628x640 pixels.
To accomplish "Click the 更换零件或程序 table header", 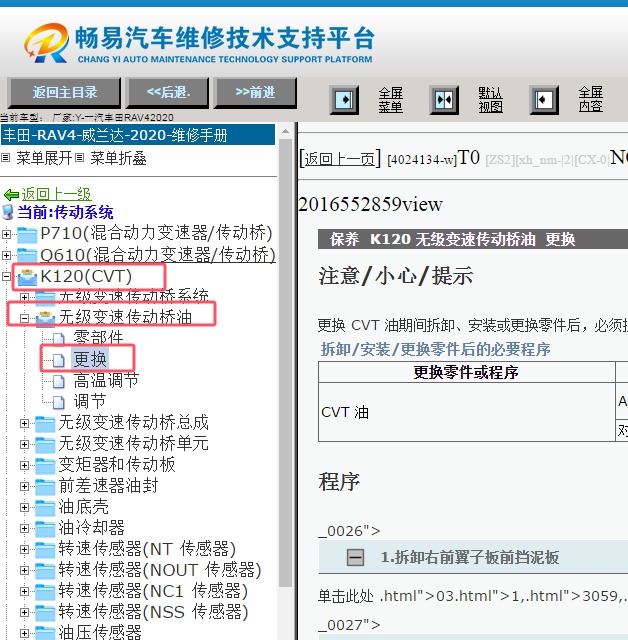I will 466,372.
